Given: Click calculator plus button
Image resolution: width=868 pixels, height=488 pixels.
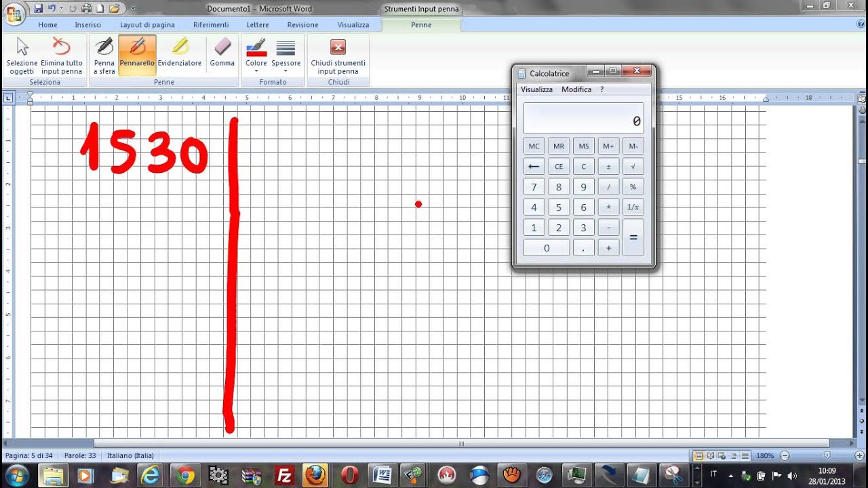Looking at the screenshot, I should (608, 248).
